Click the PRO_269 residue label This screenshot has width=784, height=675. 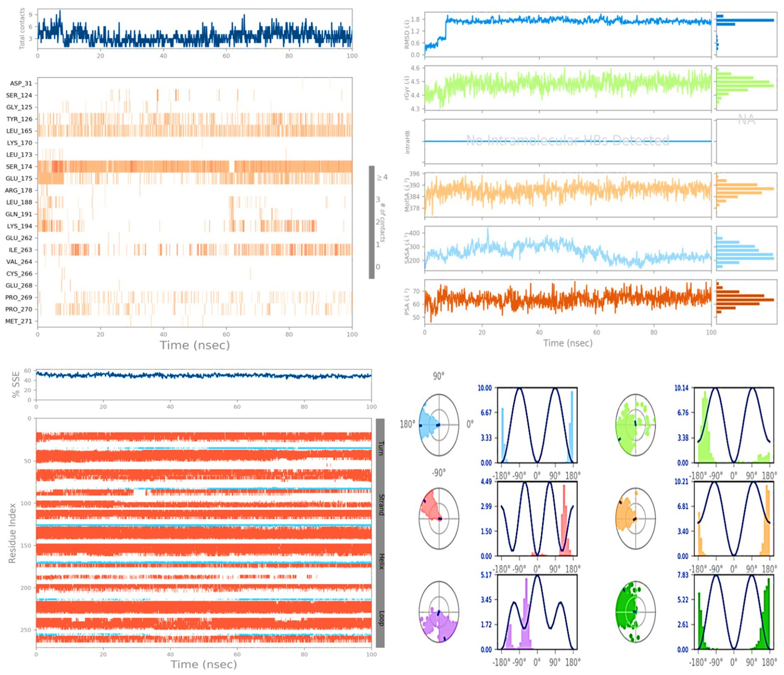pos(19,298)
